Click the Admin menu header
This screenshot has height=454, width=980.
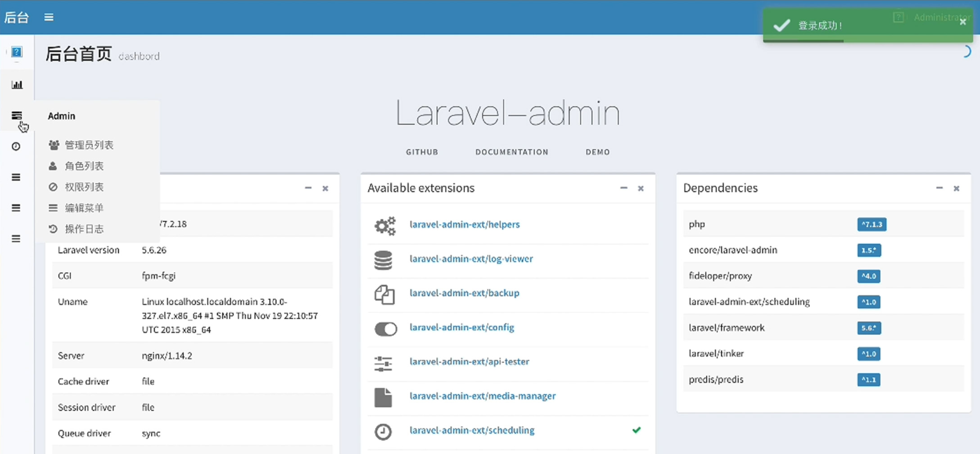62,116
